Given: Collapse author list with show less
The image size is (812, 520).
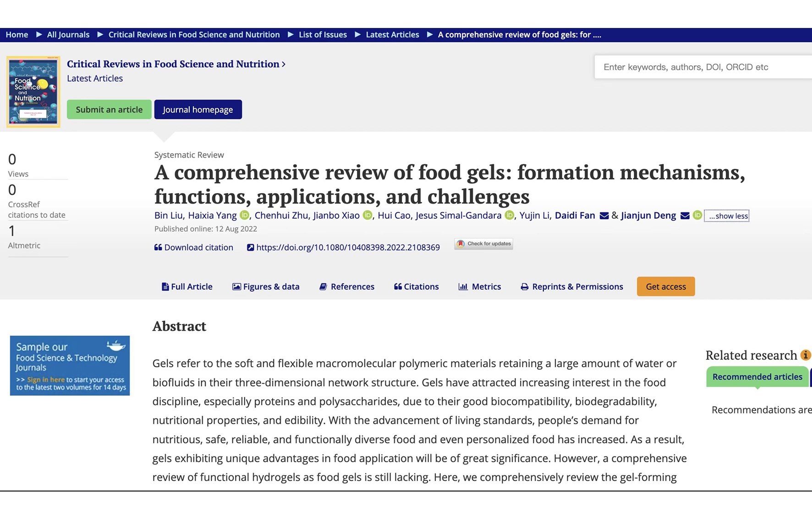Looking at the screenshot, I should (727, 216).
